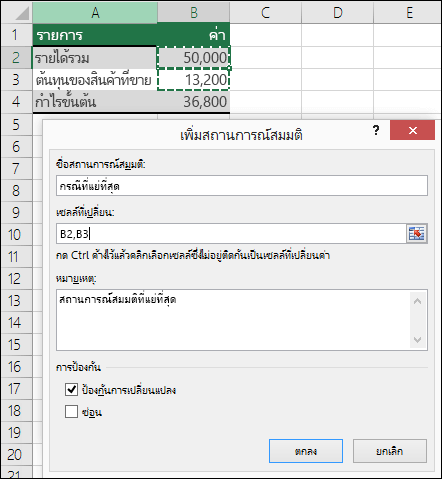442x479 pixels.
Task: Select row 2 header
Action: point(17,57)
